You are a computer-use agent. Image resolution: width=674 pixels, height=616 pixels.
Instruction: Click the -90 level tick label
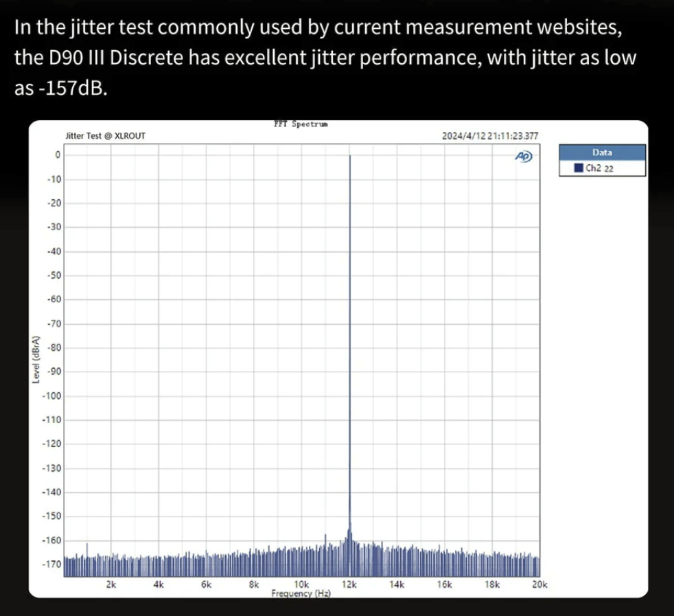click(x=54, y=372)
